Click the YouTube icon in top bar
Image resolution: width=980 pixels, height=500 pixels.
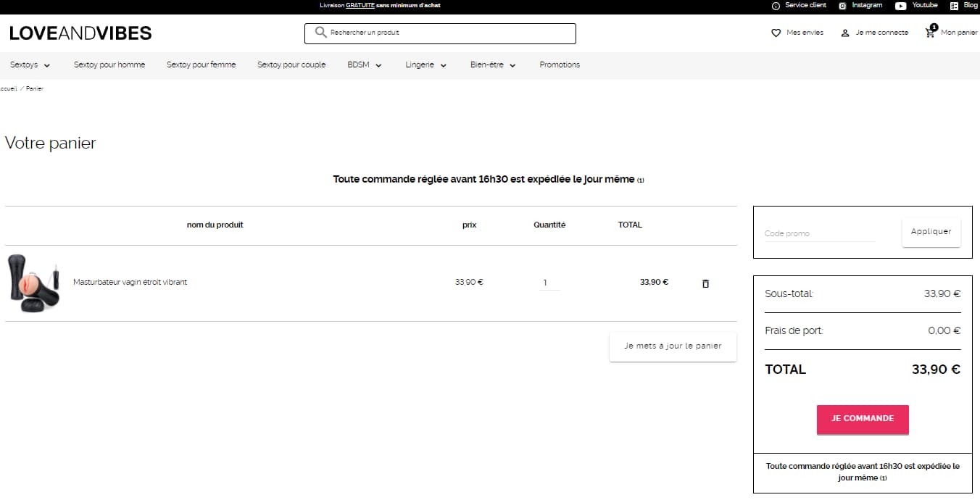click(900, 6)
